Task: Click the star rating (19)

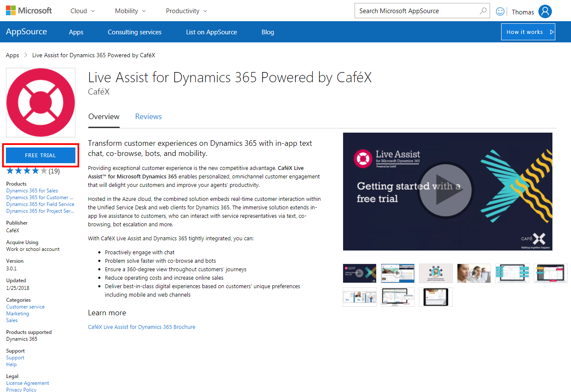Action: click(x=33, y=171)
